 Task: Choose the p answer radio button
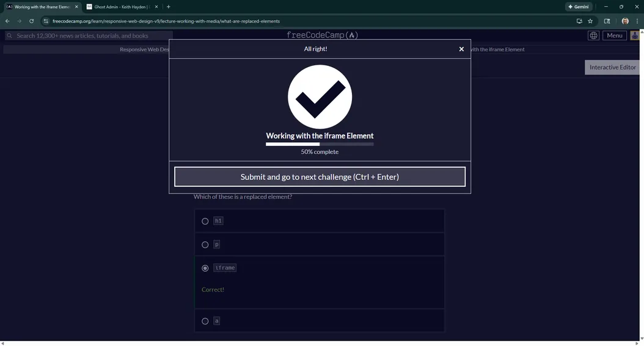point(205,245)
